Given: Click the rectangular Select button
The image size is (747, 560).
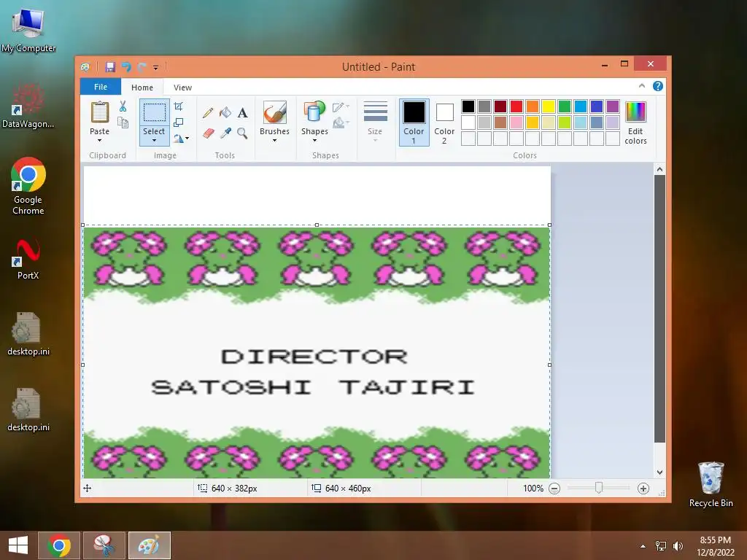Looking at the screenshot, I should pos(155,112).
